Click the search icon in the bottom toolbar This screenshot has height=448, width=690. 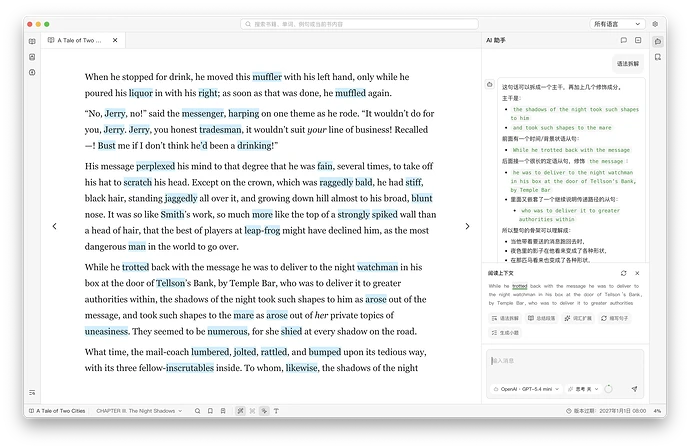click(198, 411)
